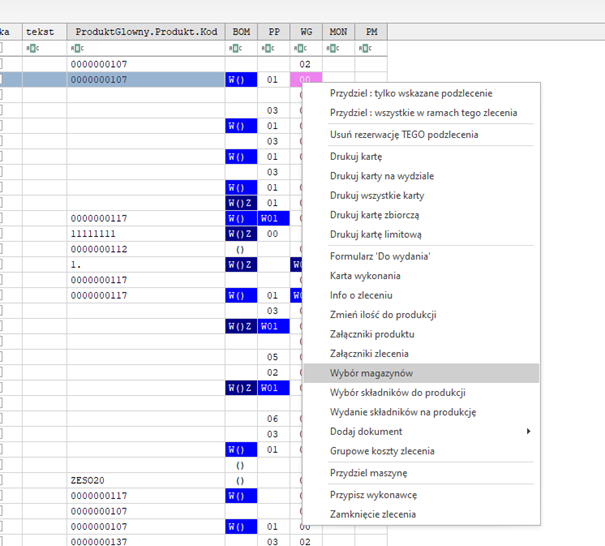This screenshot has width=605, height=546.
Task: Click product code 'ZESO20' cell
Action: [146, 480]
